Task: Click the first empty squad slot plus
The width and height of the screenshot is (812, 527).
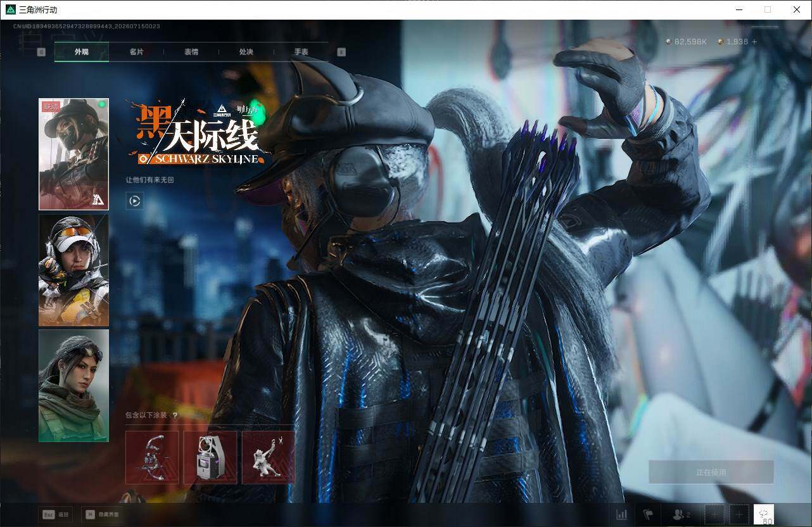Action: pos(714,514)
